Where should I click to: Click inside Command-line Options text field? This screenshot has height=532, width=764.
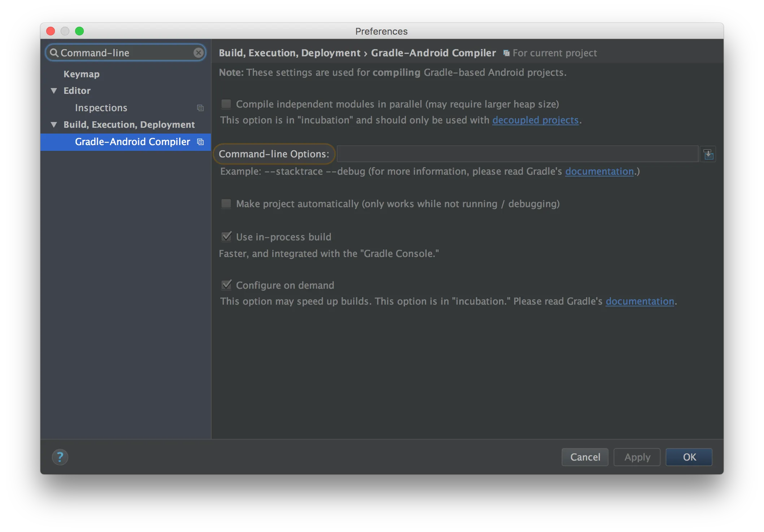[x=517, y=154]
